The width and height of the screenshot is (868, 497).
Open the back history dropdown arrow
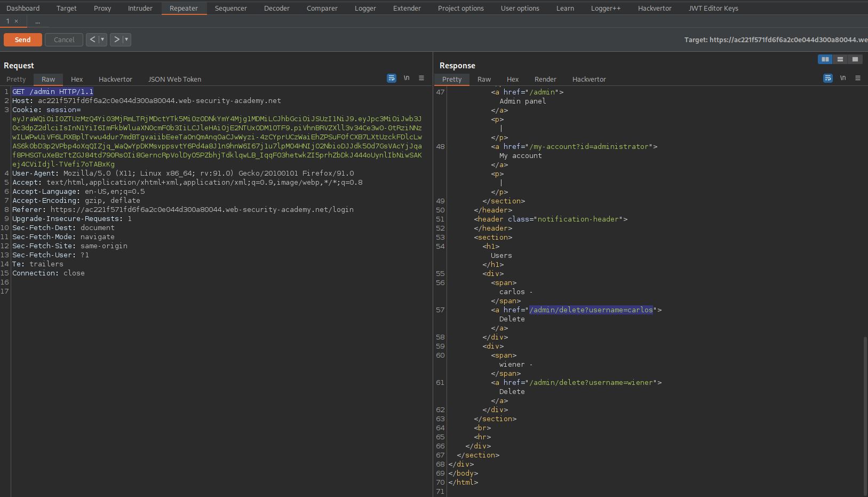tap(102, 40)
